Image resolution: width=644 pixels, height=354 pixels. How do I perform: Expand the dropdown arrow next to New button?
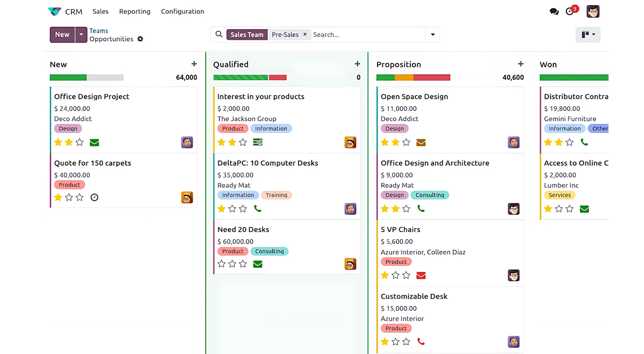[81, 34]
